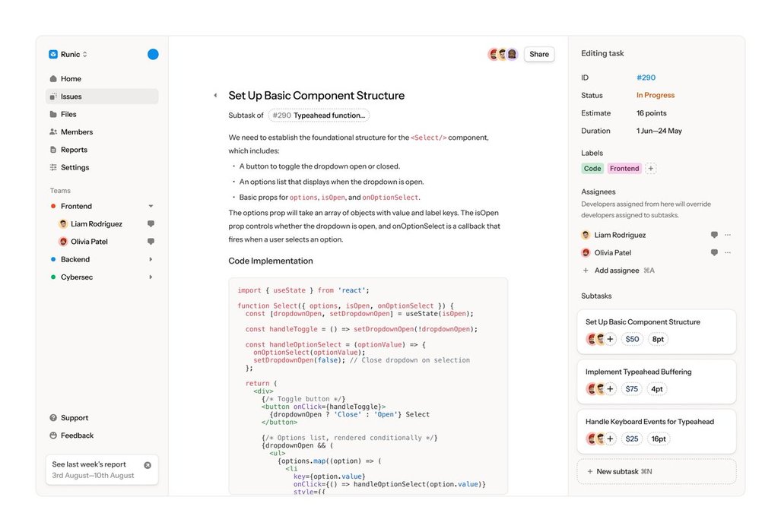Click the Files folder icon

click(x=53, y=115)
